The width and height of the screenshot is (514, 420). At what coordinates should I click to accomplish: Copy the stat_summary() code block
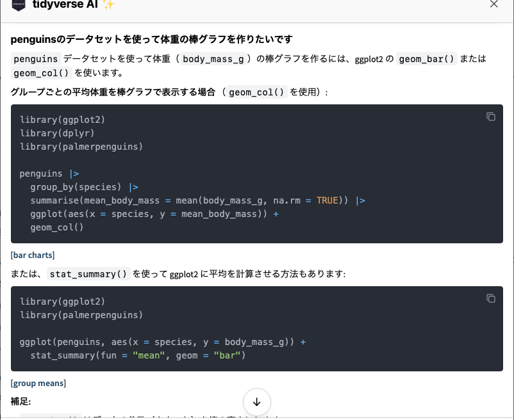(x=491, y=298)
